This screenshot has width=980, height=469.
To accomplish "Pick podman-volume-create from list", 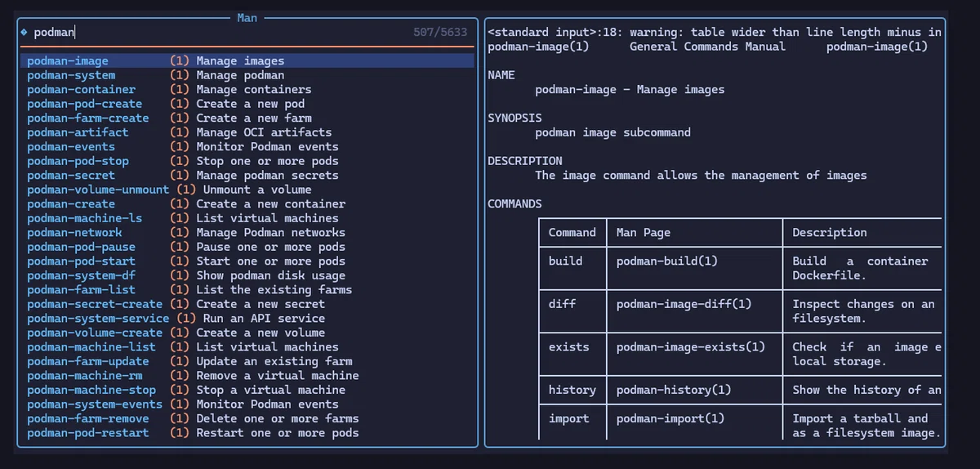I will [247, 333].
